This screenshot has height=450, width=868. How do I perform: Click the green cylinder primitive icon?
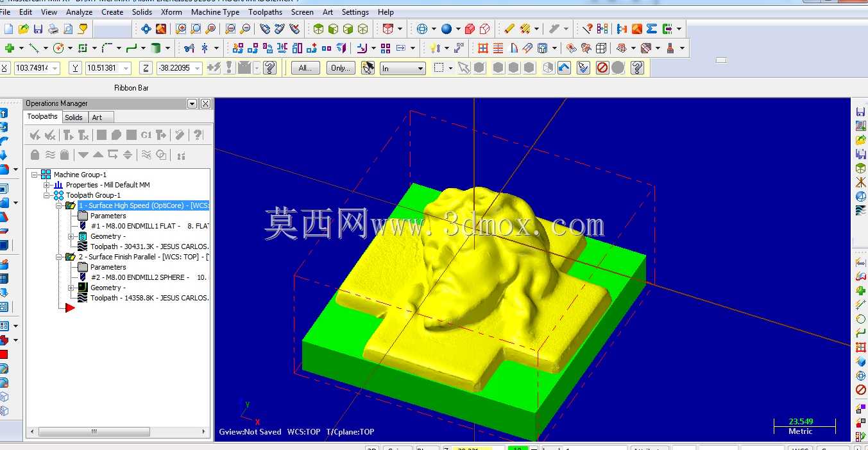155,48
